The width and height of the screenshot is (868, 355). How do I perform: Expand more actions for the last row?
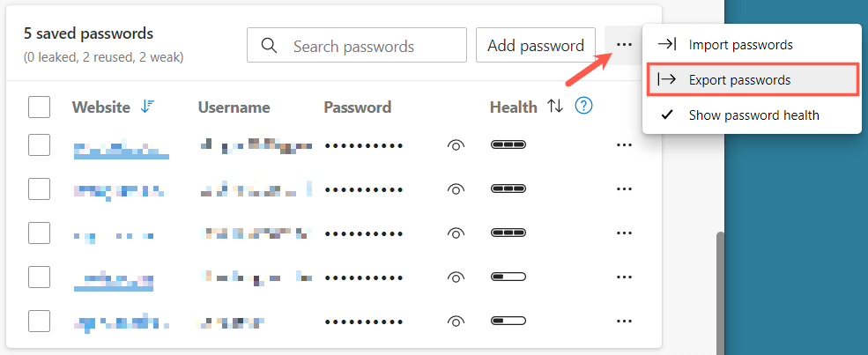(x=625, y=321)
